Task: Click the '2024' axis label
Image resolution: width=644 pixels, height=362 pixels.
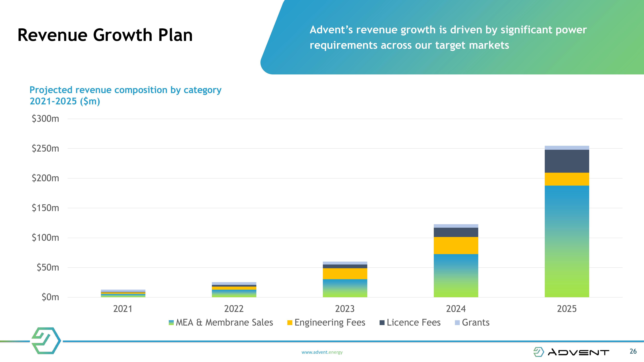Action: coord(456,309)
